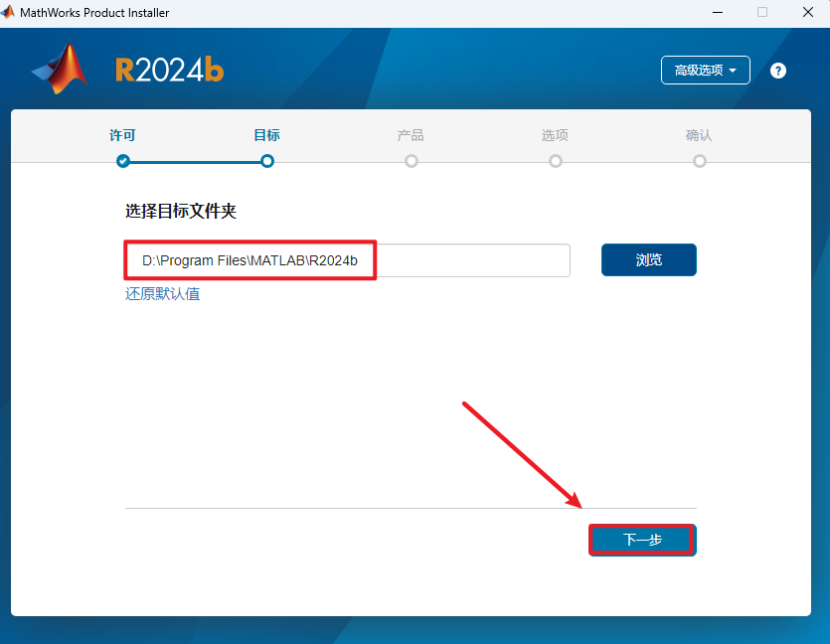Click the 目标 step label
The image size is (830, 644).
coord(266,134)
